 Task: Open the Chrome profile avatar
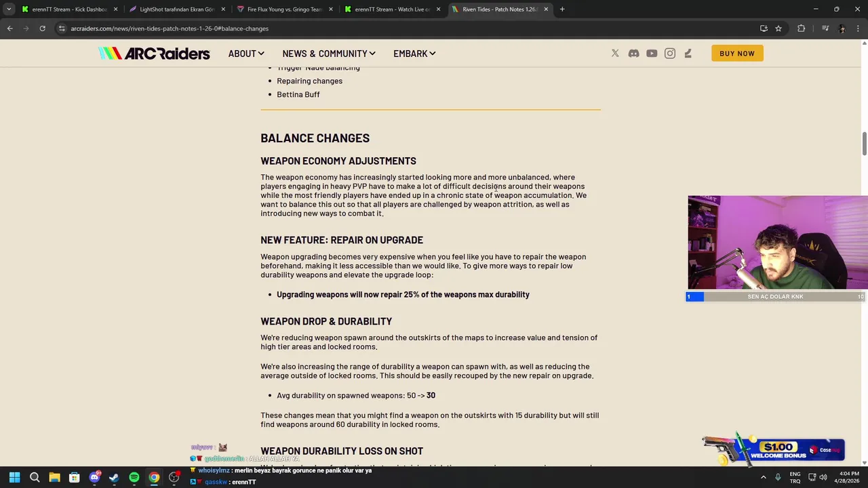842,28
